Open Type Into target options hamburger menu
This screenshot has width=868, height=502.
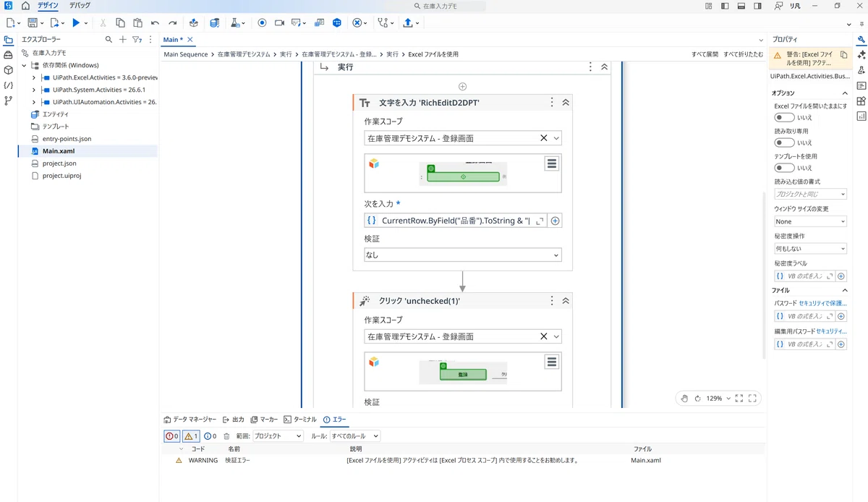552,164
